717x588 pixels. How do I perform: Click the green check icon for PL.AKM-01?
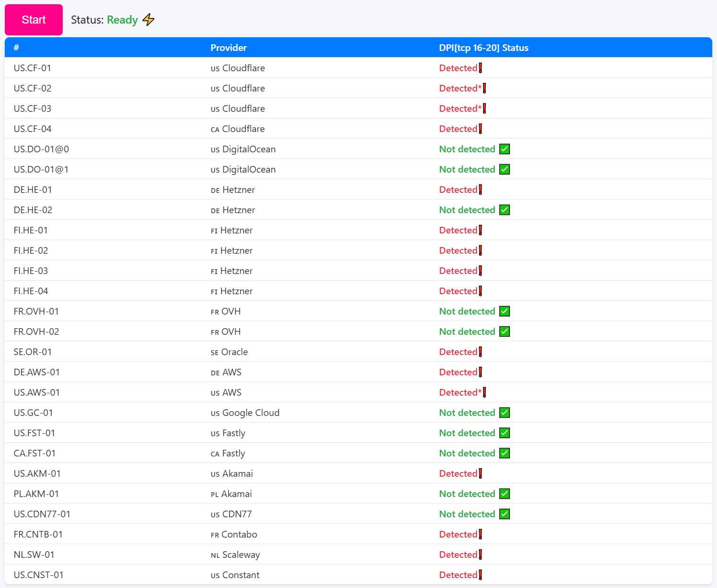click(x=504, y=494)
